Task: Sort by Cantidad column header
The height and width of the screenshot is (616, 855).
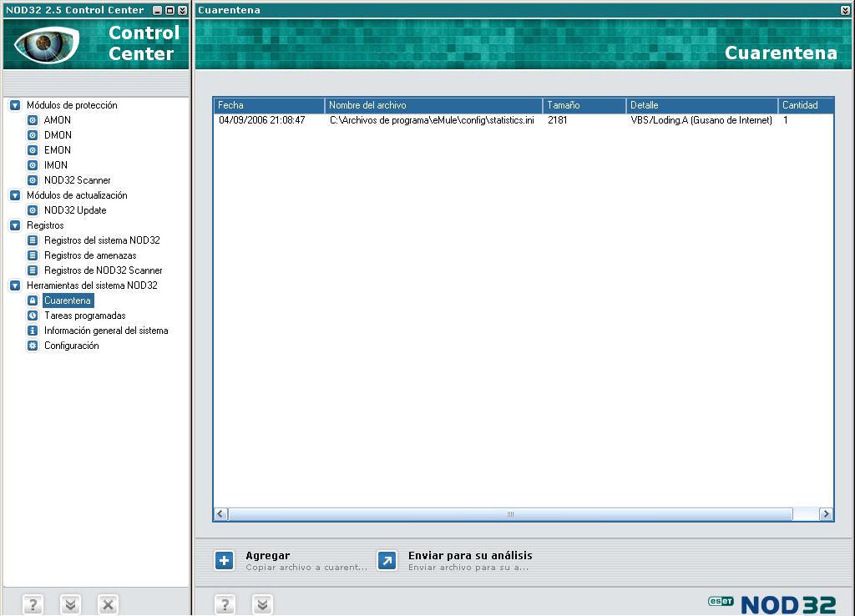Action: pos(806,105)
